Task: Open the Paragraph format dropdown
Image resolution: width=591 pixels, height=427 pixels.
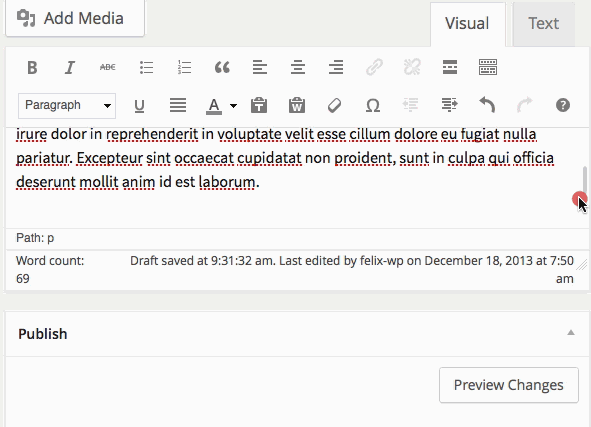Action: (x=67, y=106)
